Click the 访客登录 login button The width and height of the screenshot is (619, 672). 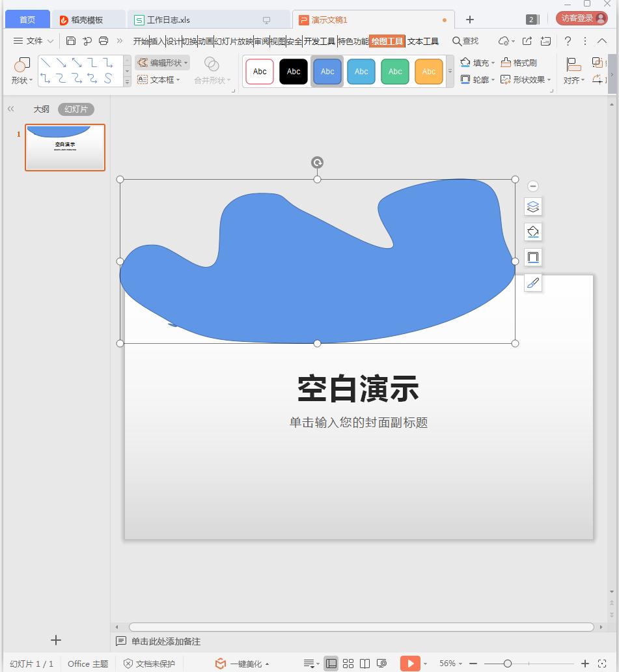[x=580, y=18]
